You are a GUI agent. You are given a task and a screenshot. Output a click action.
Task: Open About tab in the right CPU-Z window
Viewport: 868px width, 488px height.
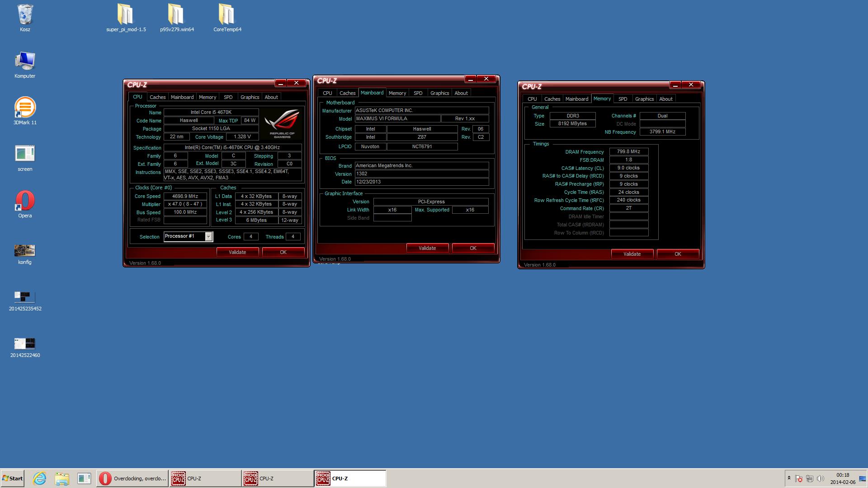(666, 99)
